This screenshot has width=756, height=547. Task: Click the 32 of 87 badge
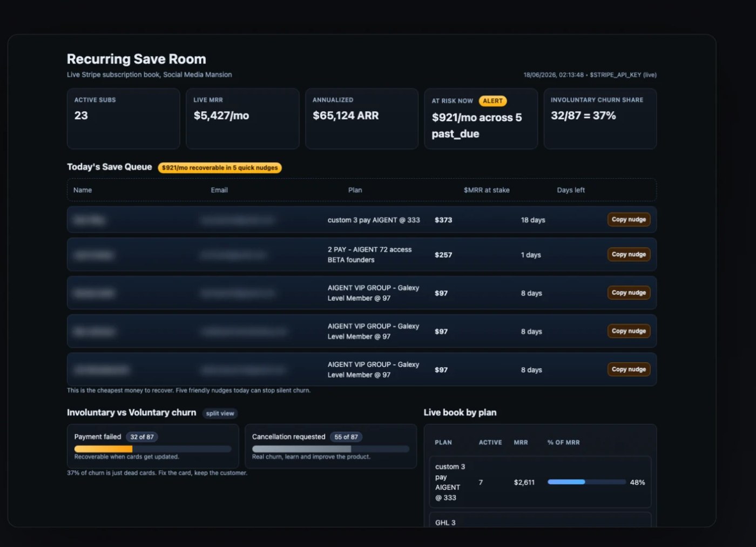tap(142, 437)
